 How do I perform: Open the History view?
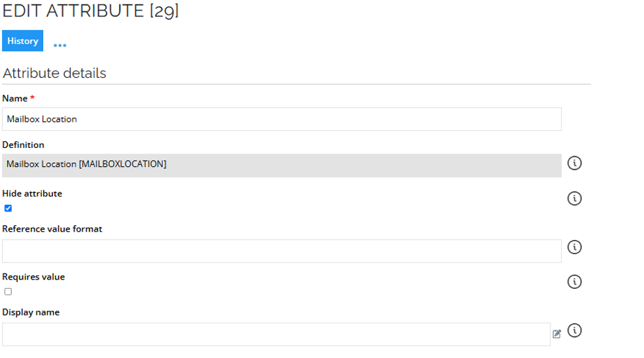(x=23, y=41)
